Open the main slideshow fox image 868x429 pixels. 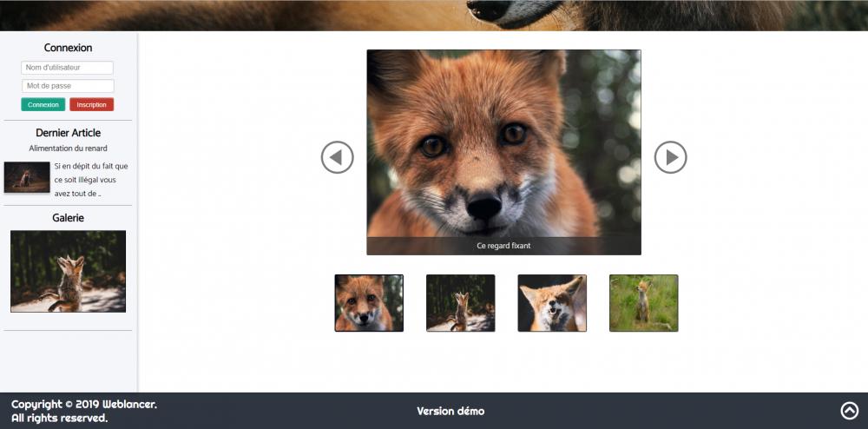coord(503,152)
